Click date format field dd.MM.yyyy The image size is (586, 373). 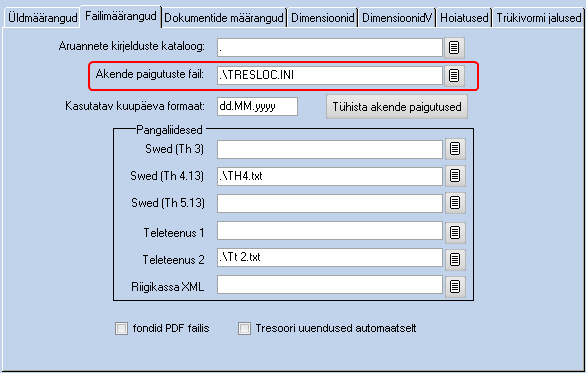click(x=257, y=107)
